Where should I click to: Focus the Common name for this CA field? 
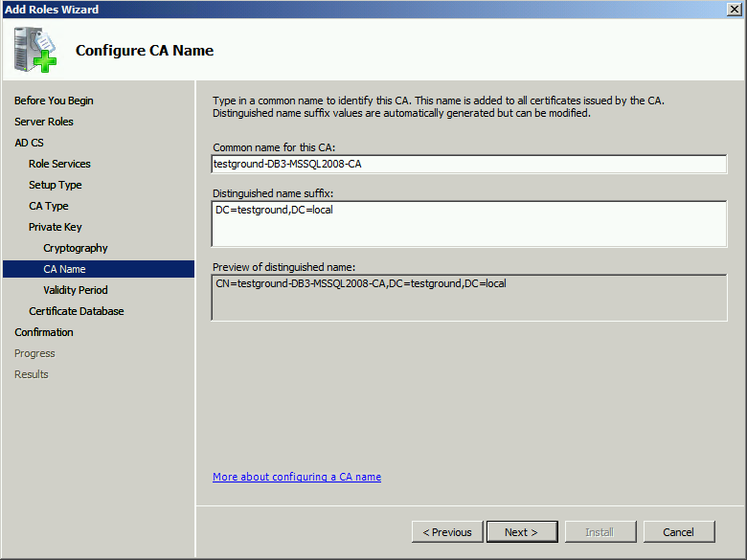tap(469, 164)
